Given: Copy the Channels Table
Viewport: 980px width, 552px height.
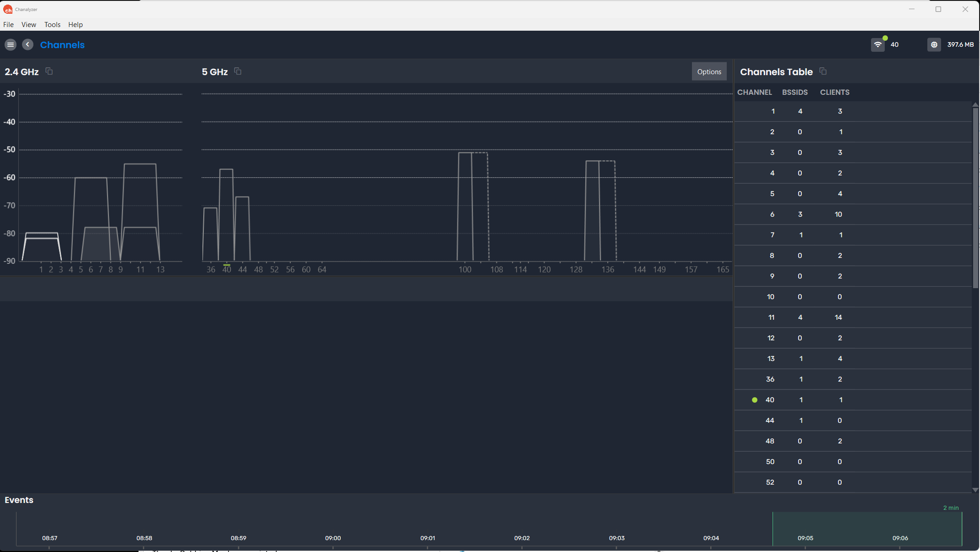Looking at the screenshot, I should click(823, 71).
